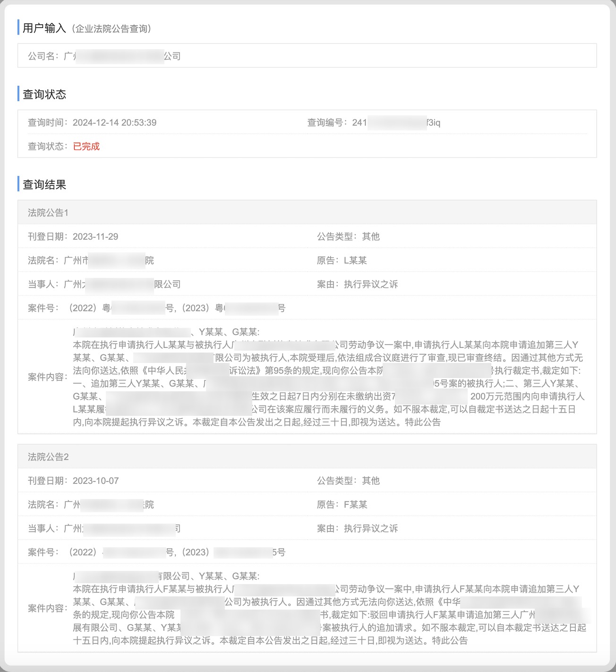Click the 查询编号 value ending in 3iq

pyautogui.click(x=396, y=122)
